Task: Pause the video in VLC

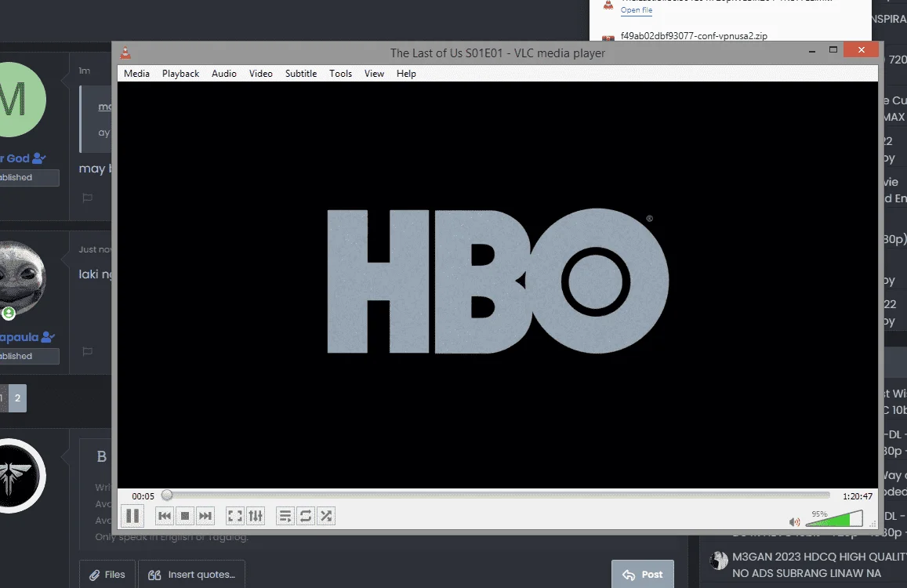Action: click(x=132, y=516)
